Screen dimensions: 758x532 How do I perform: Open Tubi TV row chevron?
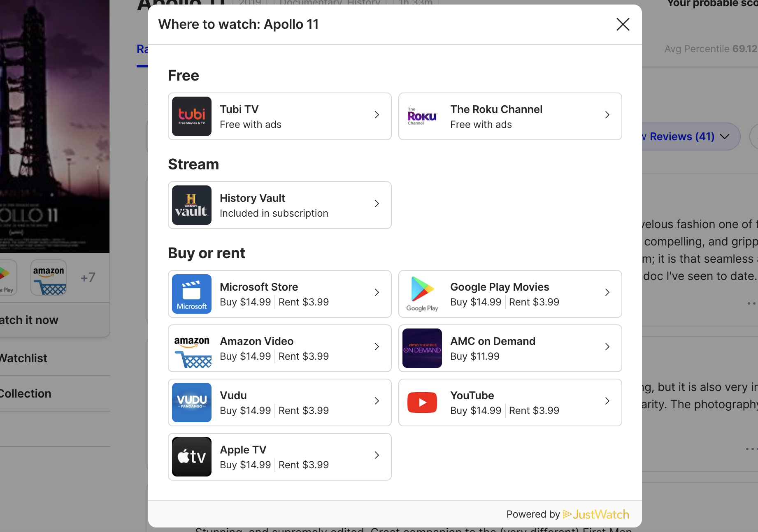tap(377, 115)
